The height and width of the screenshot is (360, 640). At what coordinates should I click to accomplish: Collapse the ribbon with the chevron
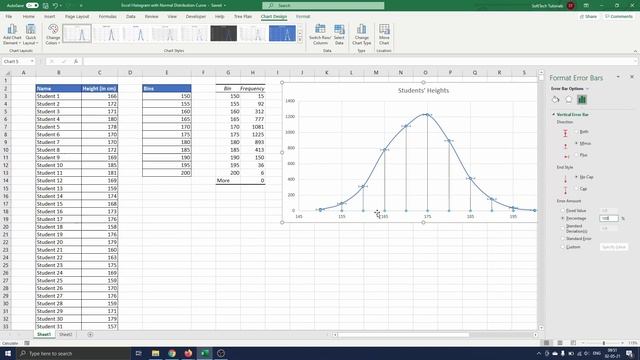(635, 51)
